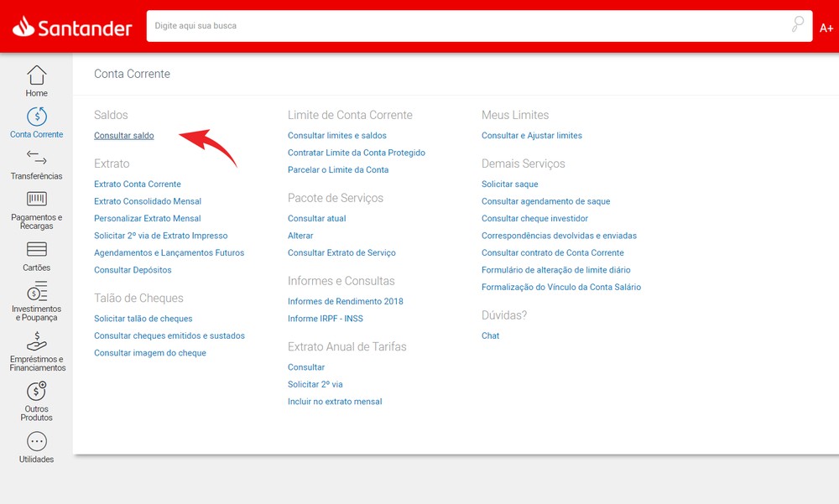839x504 pixels.
Task: Open the Chat link under Dúvidas
Action: (490, 335)
